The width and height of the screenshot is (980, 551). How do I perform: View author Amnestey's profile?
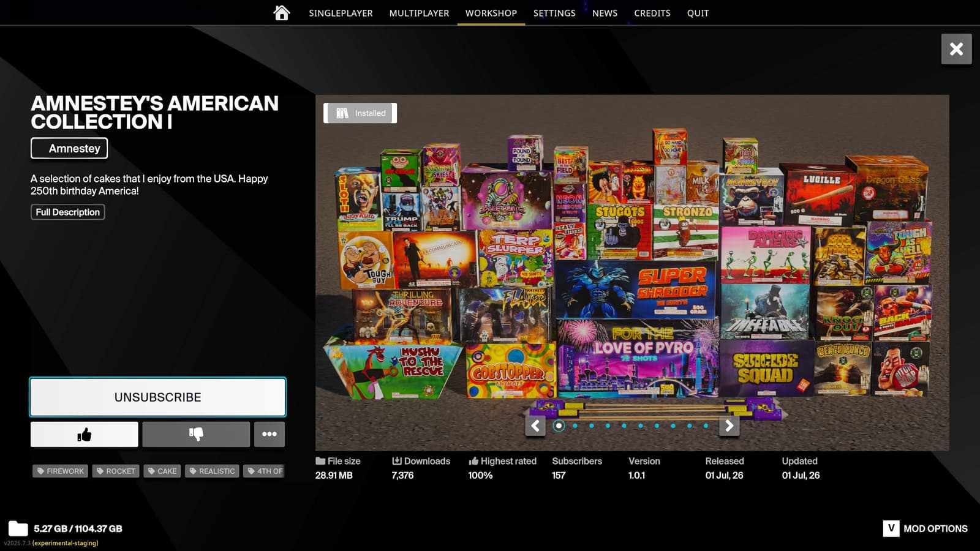[x=69, y=148]
